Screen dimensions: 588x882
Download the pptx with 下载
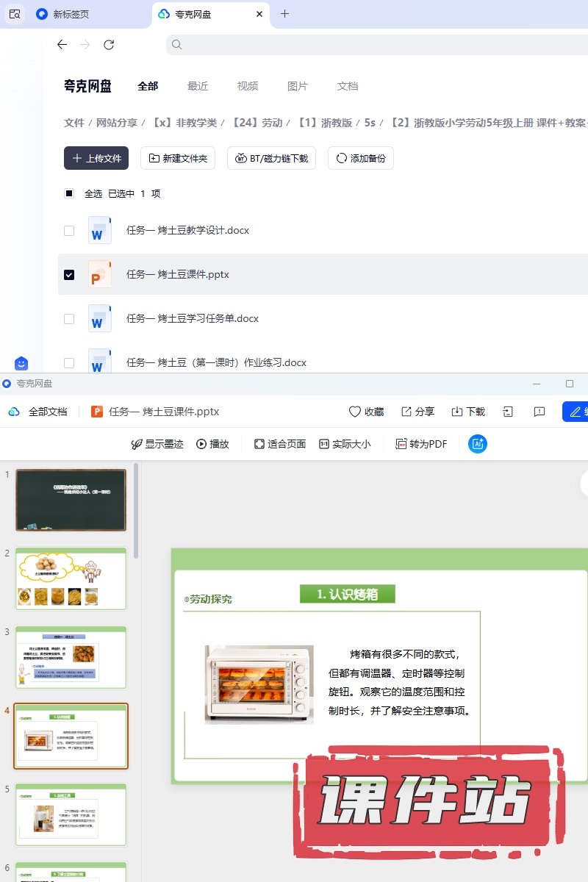click(456, 412)
